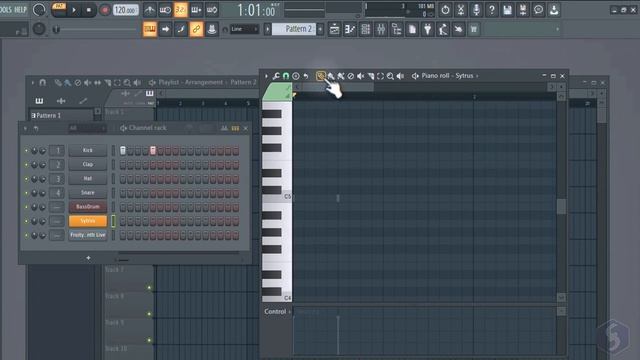Open help with the question mark icon
The height and width of the screenshot is (360, 640).
491,10
